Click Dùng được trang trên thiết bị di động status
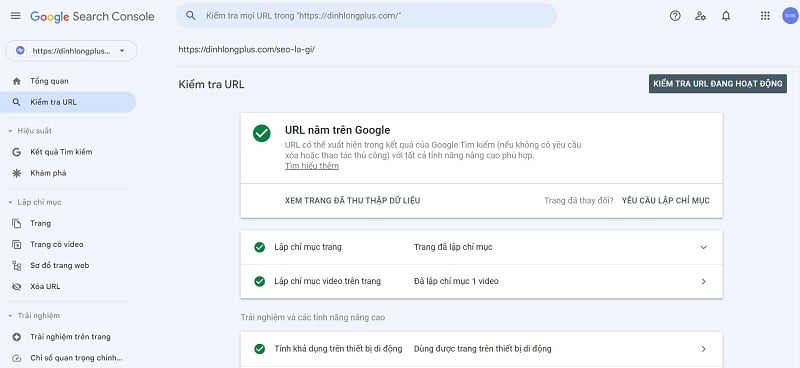Screen dimensions: 800x368 (483, 349)
